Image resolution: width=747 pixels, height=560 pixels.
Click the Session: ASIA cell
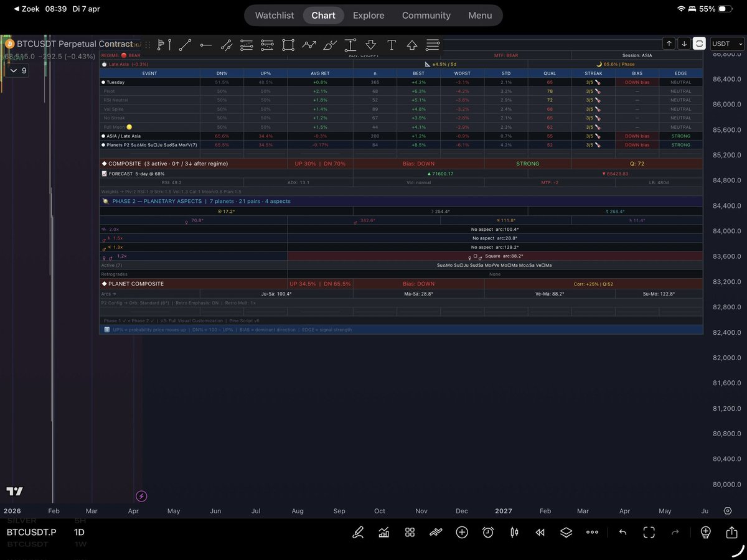click(x=637, y=55)
